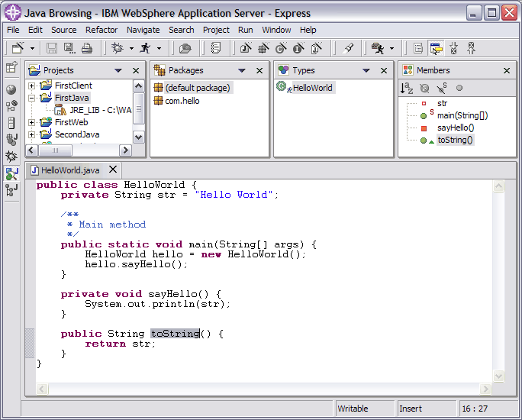Close the Members view
Viewport: 522px width, 420px height.
pos(507,70)
